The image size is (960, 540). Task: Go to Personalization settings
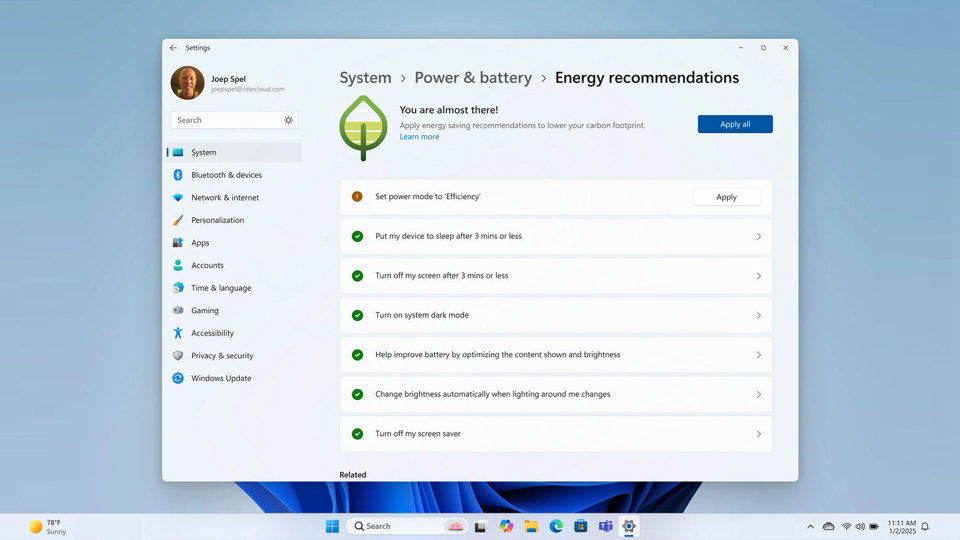point(234,220)
